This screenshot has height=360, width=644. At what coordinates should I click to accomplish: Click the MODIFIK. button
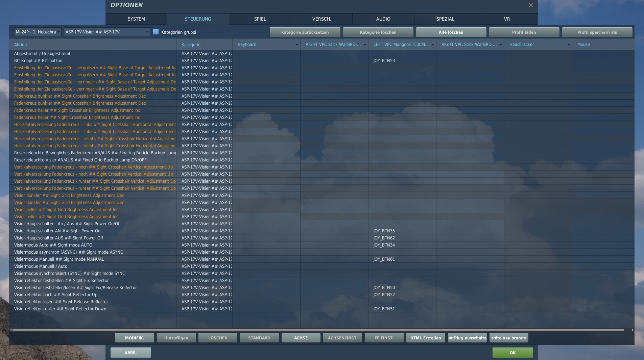(135, 338)
